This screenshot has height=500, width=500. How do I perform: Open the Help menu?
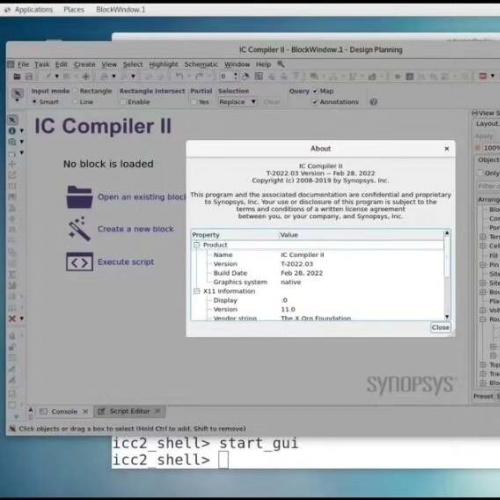tap(263, 64)
